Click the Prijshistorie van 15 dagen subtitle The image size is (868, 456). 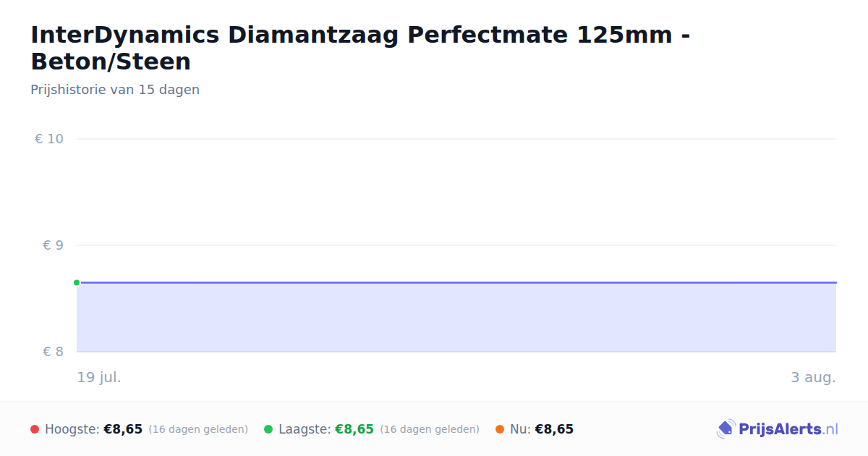115,90
